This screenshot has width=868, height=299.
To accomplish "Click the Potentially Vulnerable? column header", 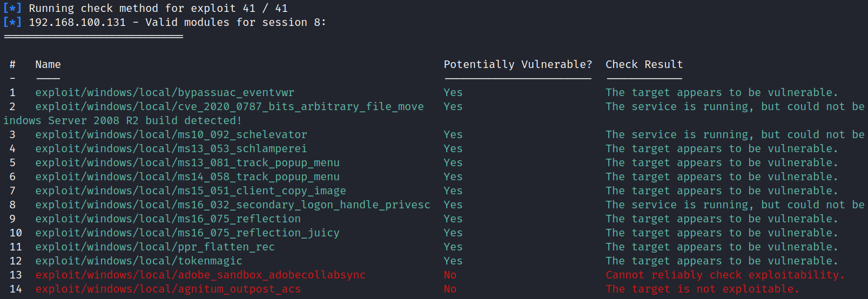I will pyautogui.click(x=517, y=65).
